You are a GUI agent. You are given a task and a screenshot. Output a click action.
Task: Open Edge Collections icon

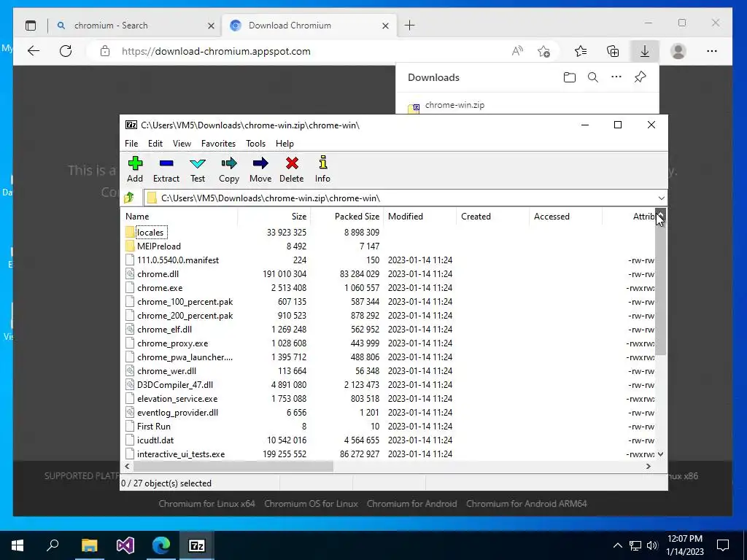click(x=613, y=51)
